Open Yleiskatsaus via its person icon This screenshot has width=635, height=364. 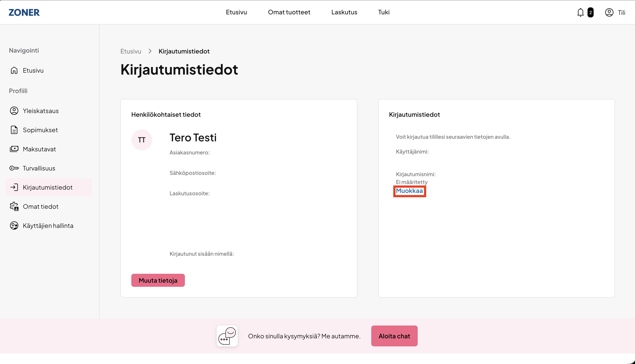(14, 111)
